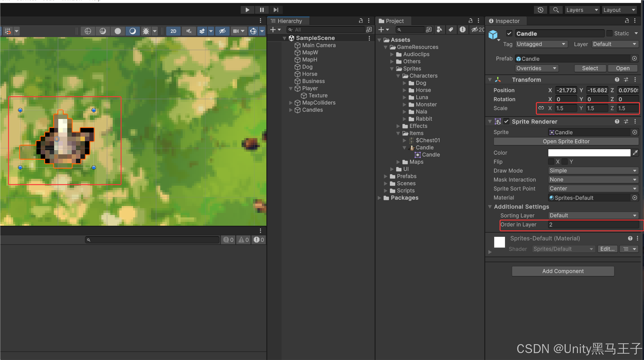This screenshot has width=644, height=360.
Task: Toggle the Candle object active checkbox
Action: click(x=509, y=33)
